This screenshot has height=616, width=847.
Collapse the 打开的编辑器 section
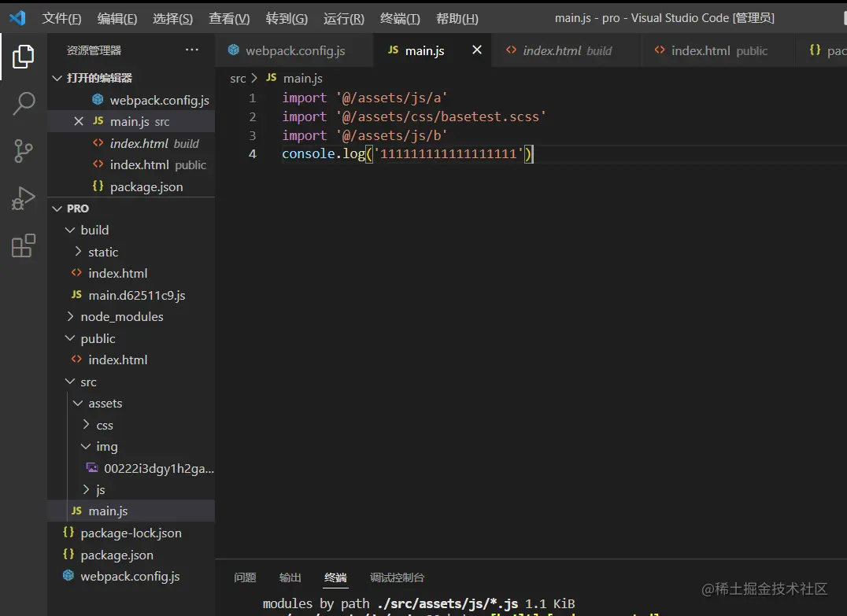coord(98,78)
